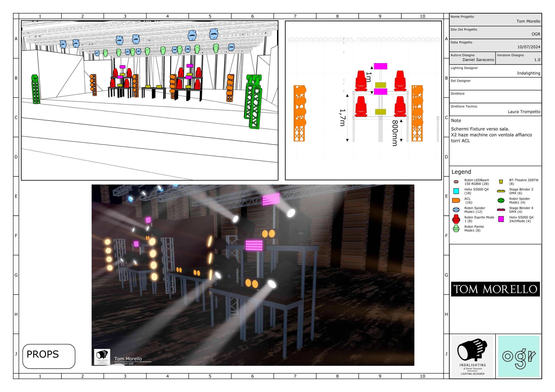Click the yellow BT-Theatre 200TW legend symbol
This screenshot has width=555, height=392.
click(x=501, y=182)
